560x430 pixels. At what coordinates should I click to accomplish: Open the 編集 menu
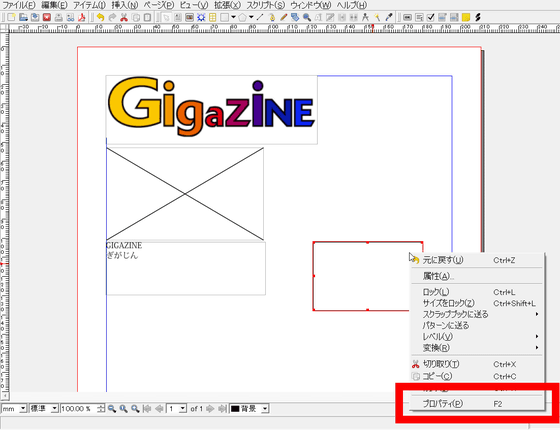[x=54, y=5]
